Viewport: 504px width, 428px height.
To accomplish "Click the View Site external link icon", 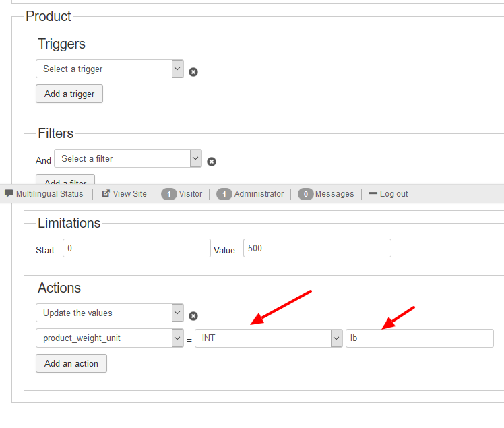I will [x=106, y=193].
